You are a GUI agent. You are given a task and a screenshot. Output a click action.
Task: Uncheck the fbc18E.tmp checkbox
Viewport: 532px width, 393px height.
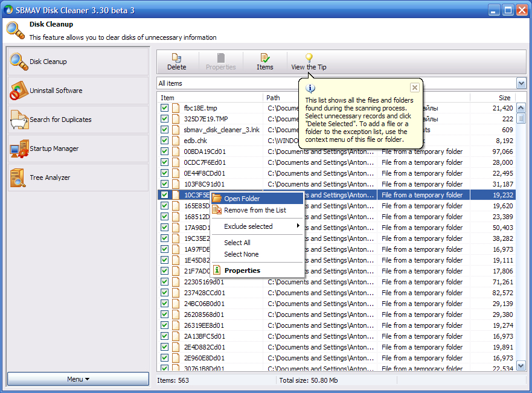(165, 108)
